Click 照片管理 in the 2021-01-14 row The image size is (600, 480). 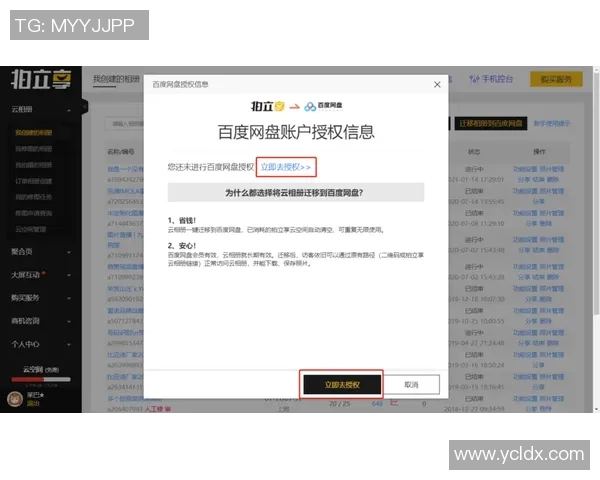pos(552,169)
